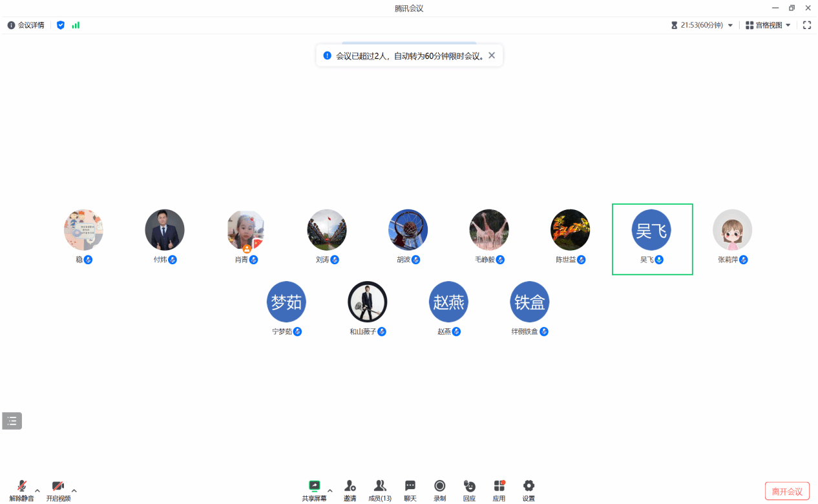The image size is (818, 504).
Task: Toggle fullscreen mode icon at top right
Action: tap(806, 25)
